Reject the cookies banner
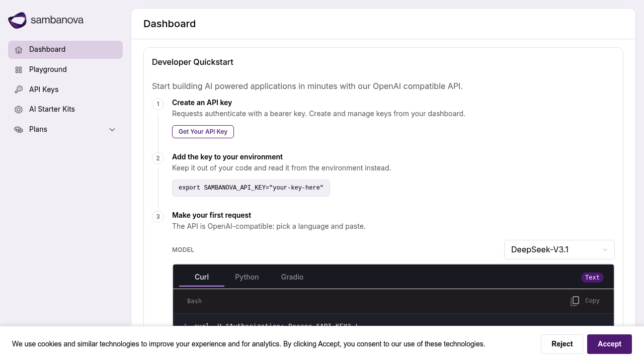 (x=562, y=344)
